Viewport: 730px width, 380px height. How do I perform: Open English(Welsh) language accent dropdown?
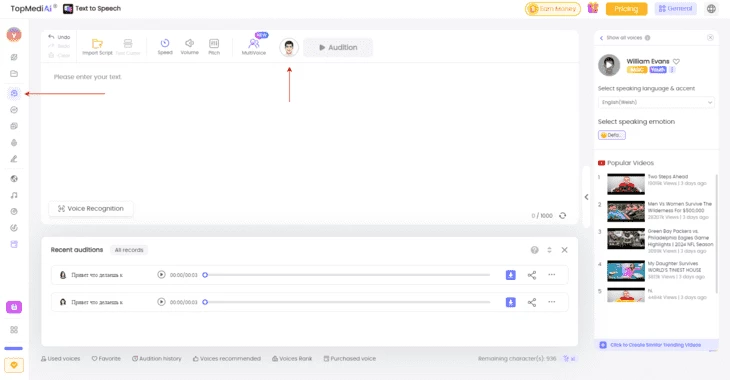coord(656,102)
